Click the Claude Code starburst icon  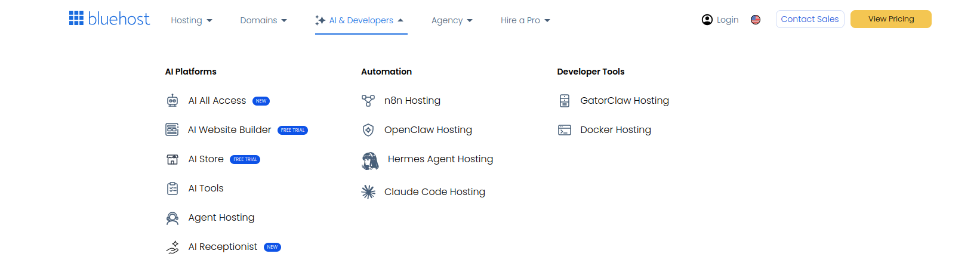pyautogui.click(x=368, y=191)
